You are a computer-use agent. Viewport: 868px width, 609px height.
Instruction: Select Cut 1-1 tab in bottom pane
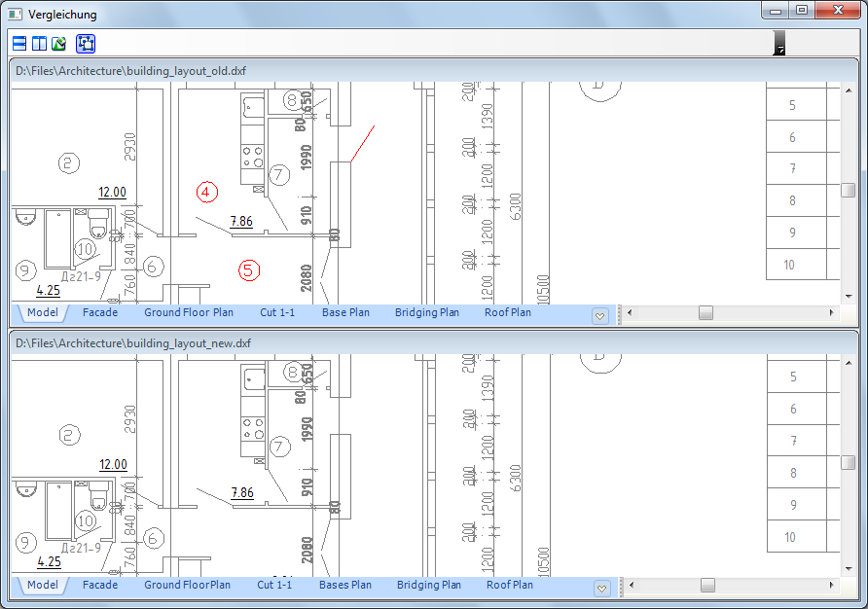tap(274, 586)
